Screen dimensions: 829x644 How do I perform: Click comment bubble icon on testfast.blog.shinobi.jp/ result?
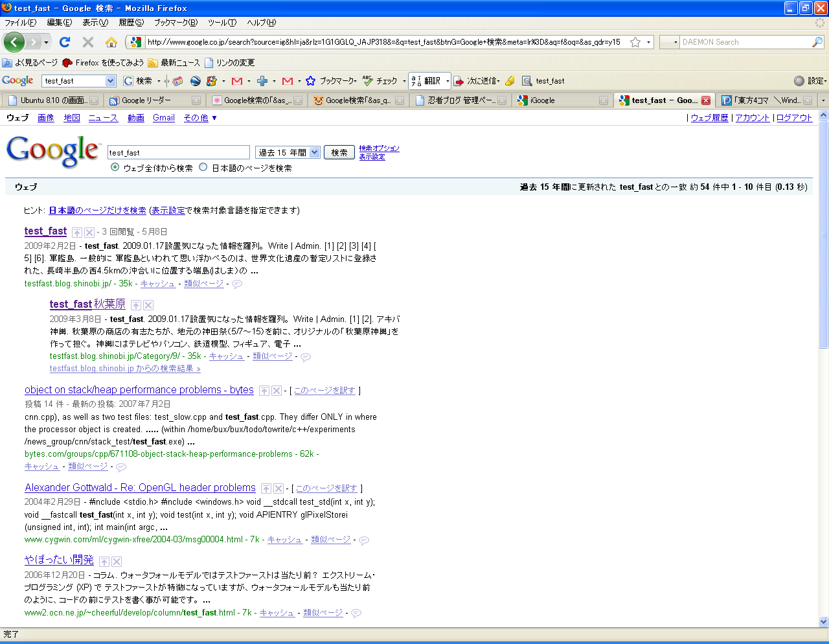(x=237, y=284)
